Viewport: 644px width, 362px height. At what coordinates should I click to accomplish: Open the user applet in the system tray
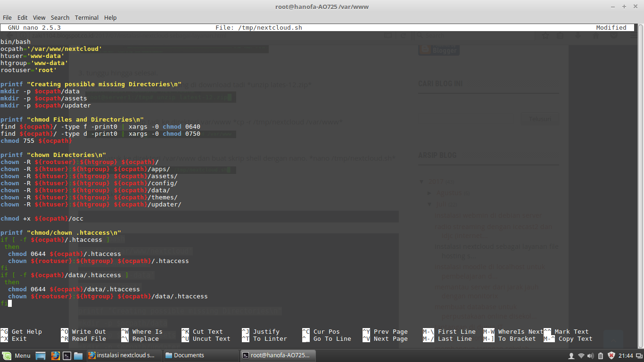click(571, 355)
